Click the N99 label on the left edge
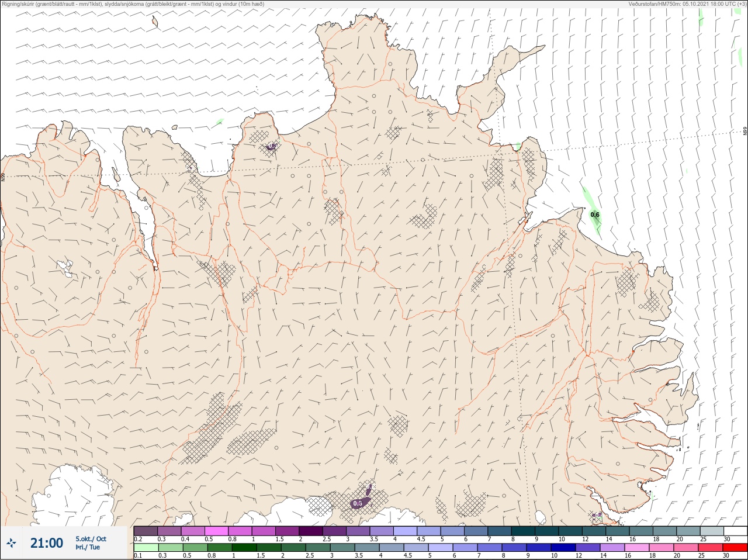This screenshot has height=560, width=748. point(3,176)
